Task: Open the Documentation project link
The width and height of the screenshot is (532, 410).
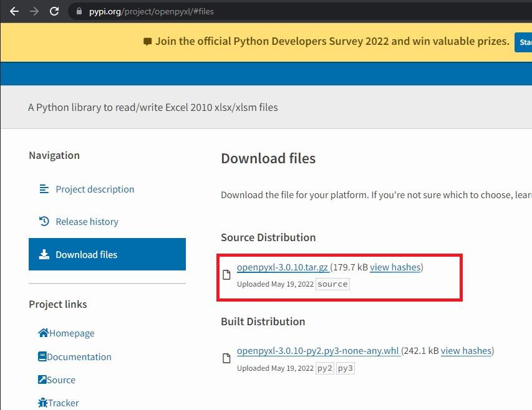Action: [x=79, y=357]
